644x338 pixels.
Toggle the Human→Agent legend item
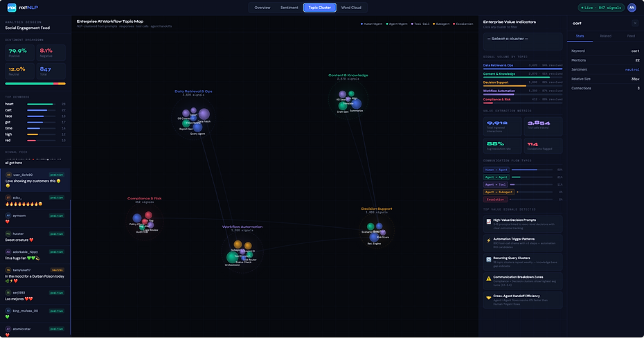(x=371, y=24)
